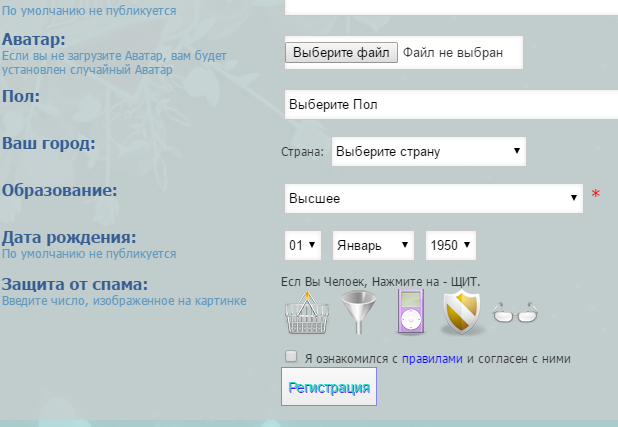Click the 'Страна:' label text
Viewport: 618px width, 427px height.
point(303,153)
